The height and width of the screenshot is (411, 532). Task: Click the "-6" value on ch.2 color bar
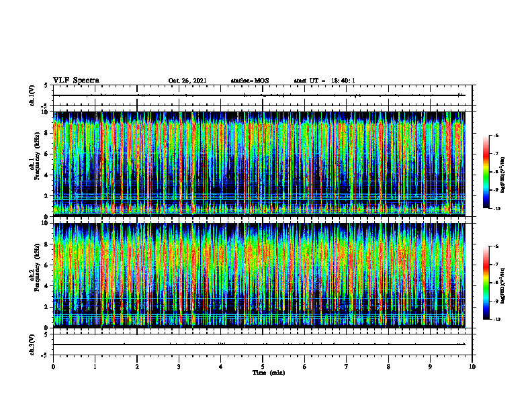pyautogui.click(x=496, y=246)
